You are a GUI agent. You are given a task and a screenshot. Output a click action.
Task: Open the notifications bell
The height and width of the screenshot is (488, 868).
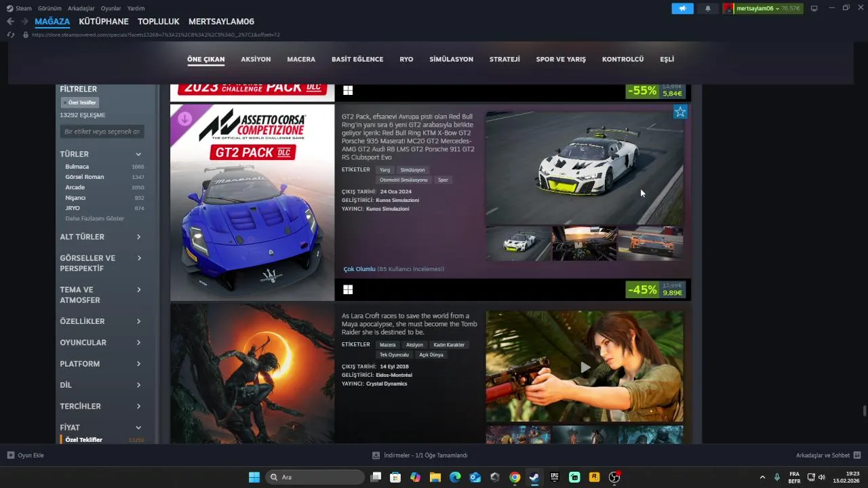click(708, 8)
